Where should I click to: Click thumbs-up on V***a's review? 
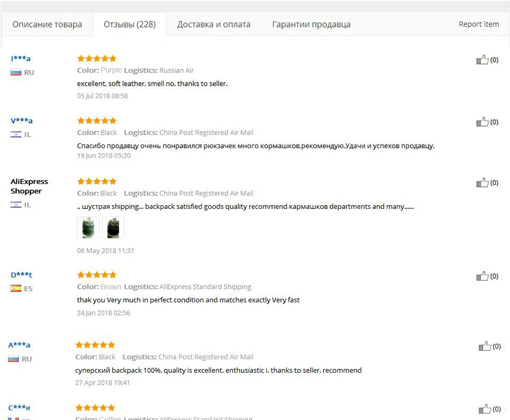click(x=483, y=122)
